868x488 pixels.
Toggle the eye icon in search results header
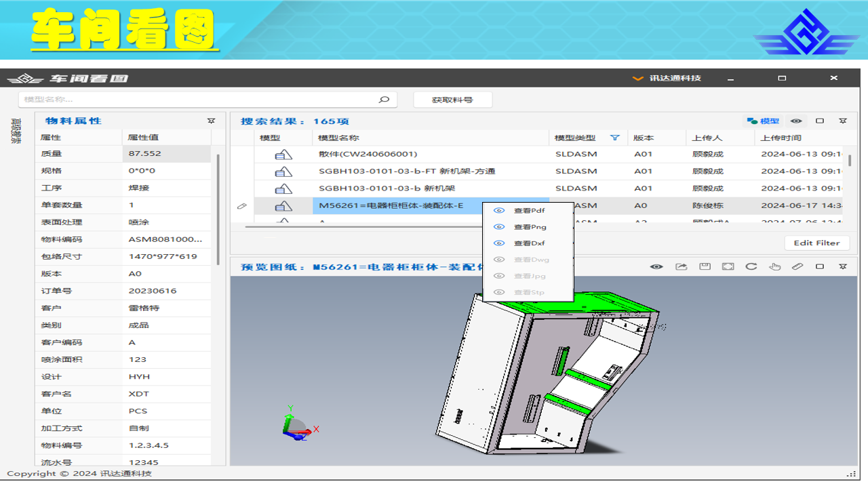click(x=796, y=121)
